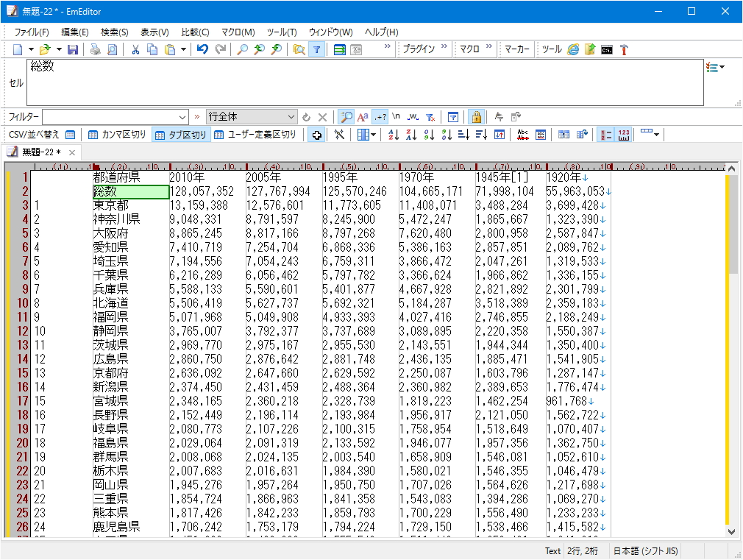Image resolution: width=743 pixels, height=560 pixels.
Task: Toggle the filter funnel toolbar button
Action: (316, 49)
